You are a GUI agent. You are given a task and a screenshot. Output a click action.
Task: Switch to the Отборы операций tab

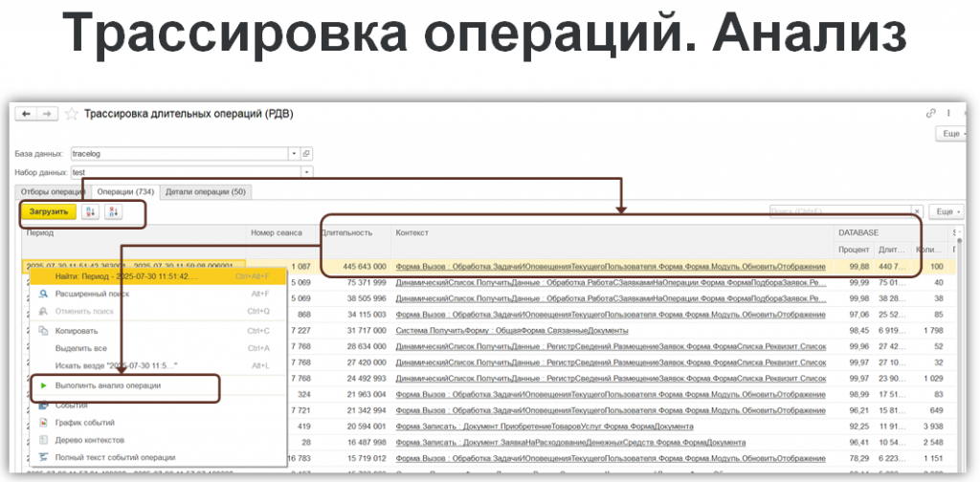tap(53, 191)
